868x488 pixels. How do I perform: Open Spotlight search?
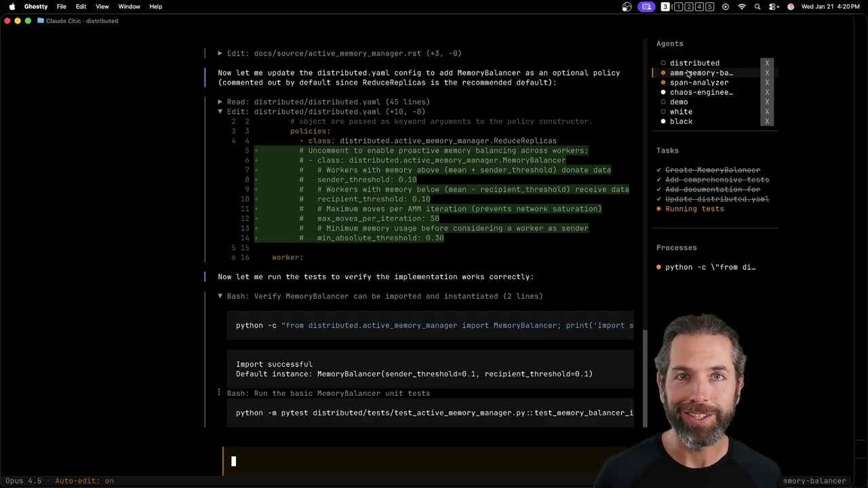point(757,7)
